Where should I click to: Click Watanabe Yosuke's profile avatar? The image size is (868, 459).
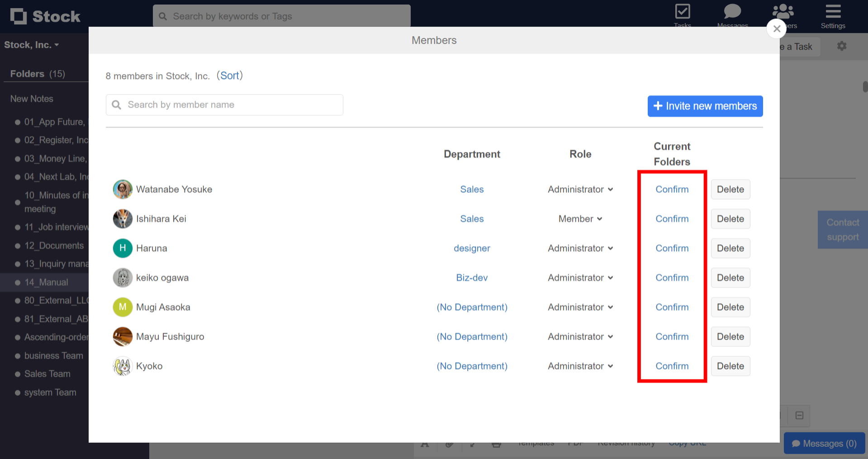point(122,189)
